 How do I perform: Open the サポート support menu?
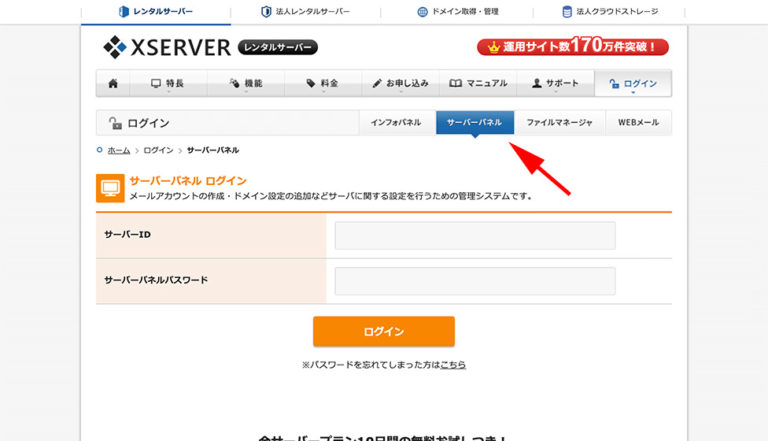555,83
